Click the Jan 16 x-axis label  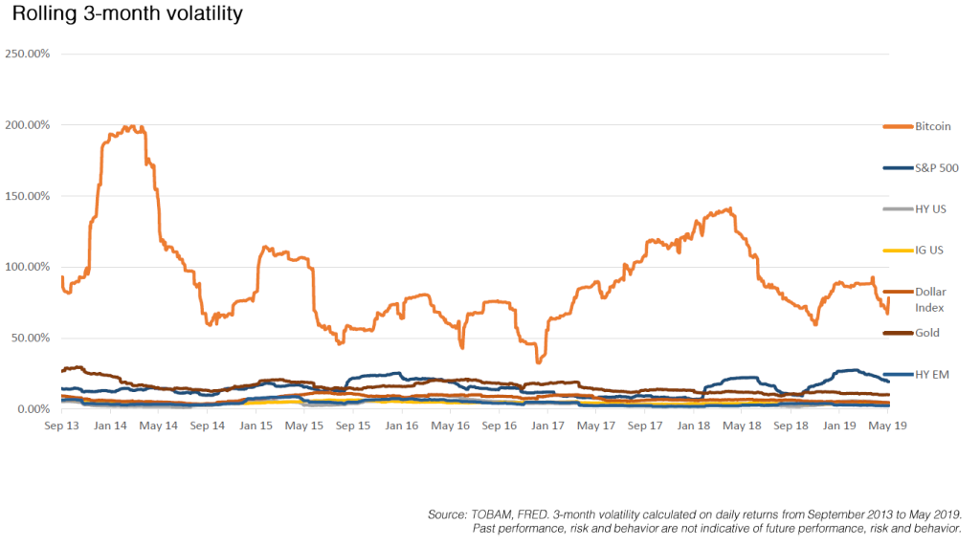pyautogui.click(x=402, y=426)
